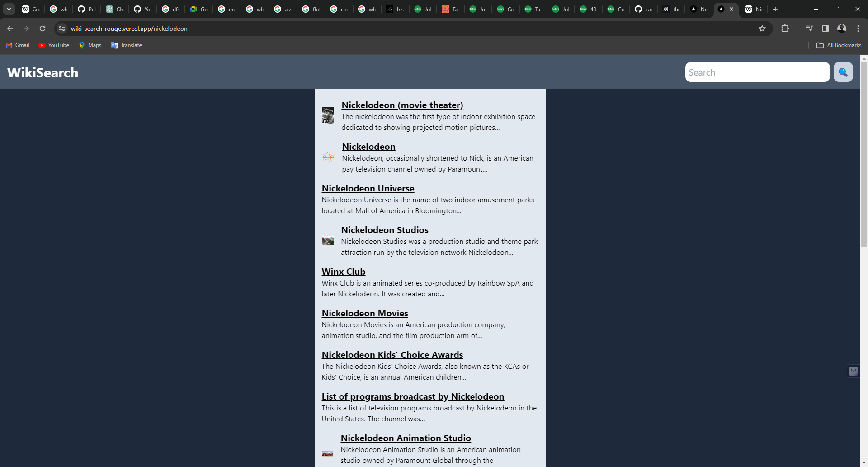Click the movie theater result thumbnail

point(328,115)
